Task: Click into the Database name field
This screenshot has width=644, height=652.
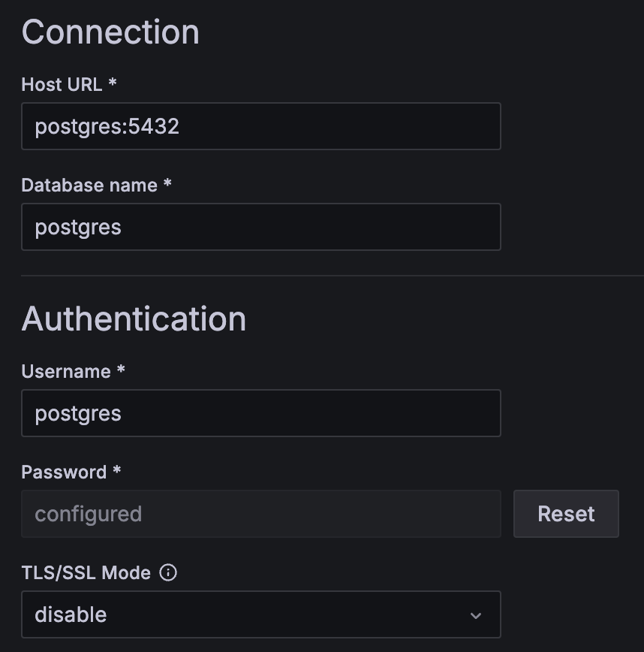Action: coord(260,227)
